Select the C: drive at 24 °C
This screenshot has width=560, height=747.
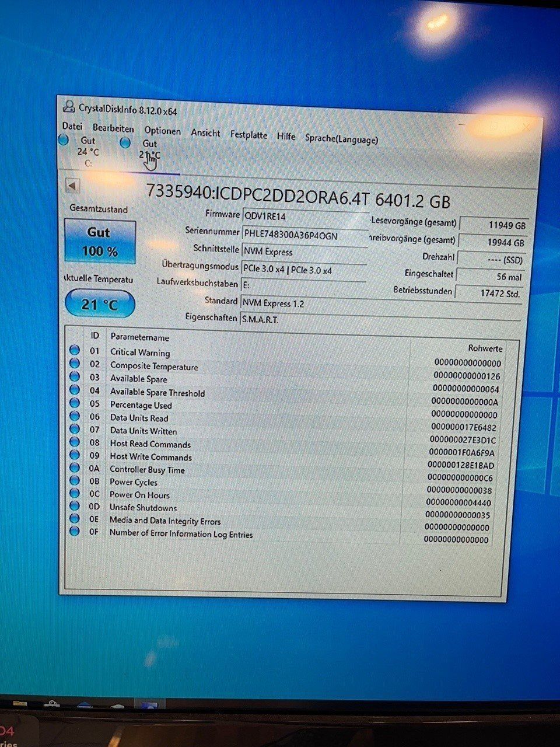coord(88,152)
